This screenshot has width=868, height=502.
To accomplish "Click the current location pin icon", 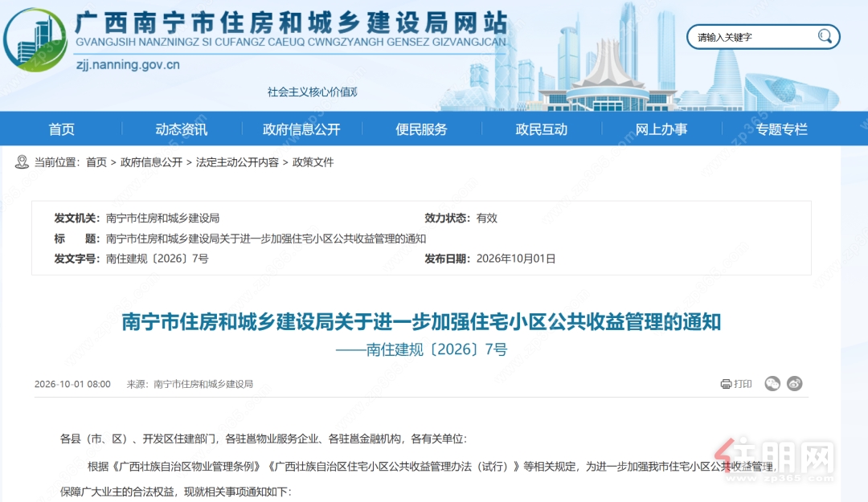I will coord(22,162).
